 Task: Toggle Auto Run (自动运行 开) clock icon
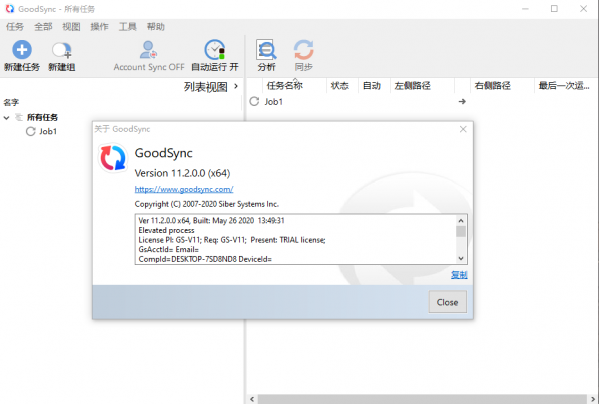click(215, 50)
